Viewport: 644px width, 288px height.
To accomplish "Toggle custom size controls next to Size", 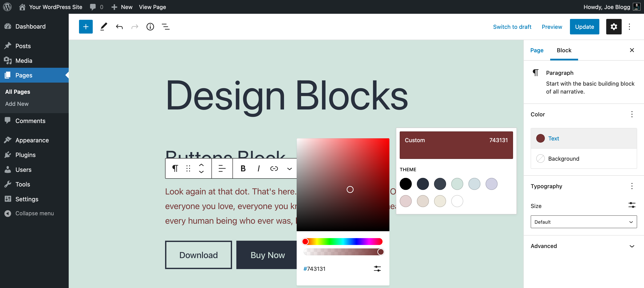I will click(x=632, y=205).
